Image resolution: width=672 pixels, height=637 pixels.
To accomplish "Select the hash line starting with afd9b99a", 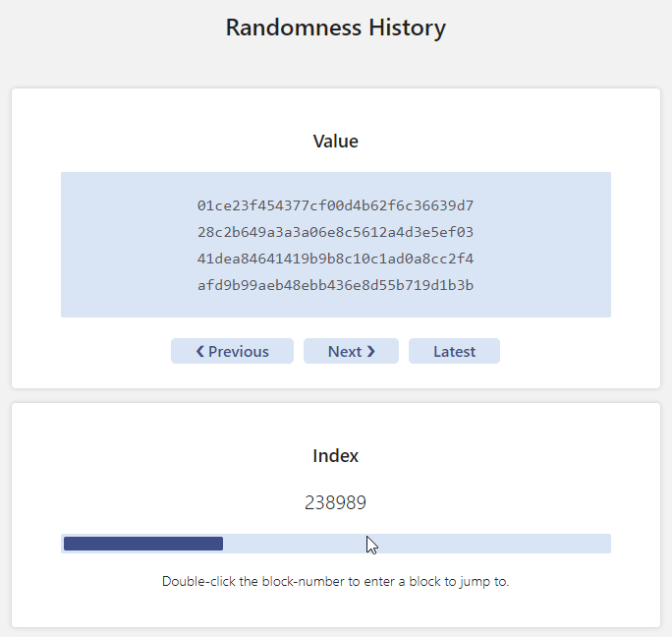I will coord(336,285).
